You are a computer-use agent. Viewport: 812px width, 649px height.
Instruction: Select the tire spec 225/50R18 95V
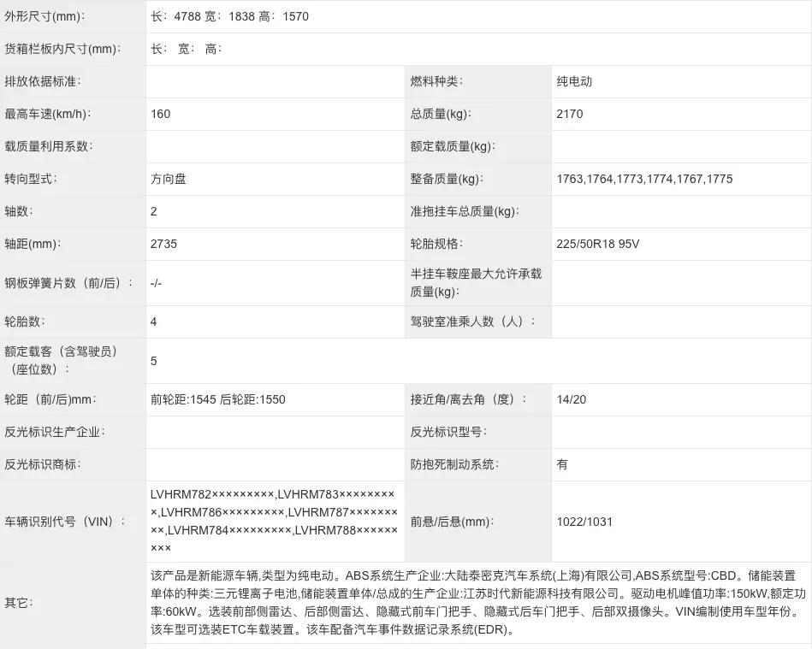[598, 244]
